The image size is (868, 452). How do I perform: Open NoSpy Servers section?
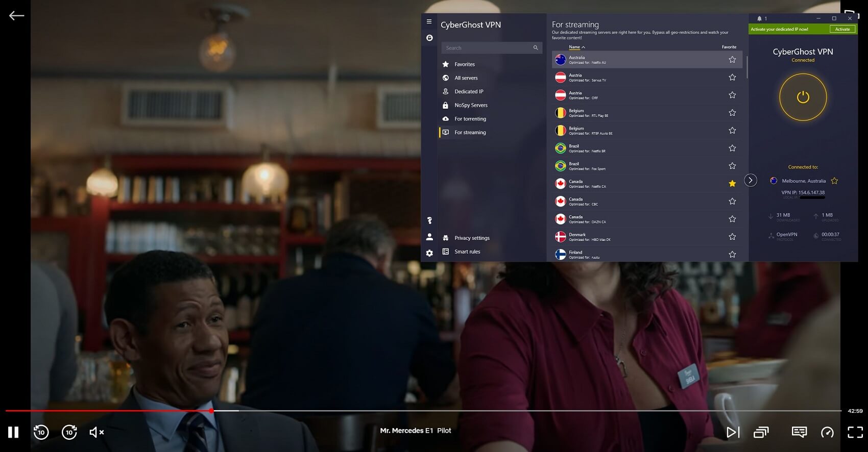(x=471, y=105)
